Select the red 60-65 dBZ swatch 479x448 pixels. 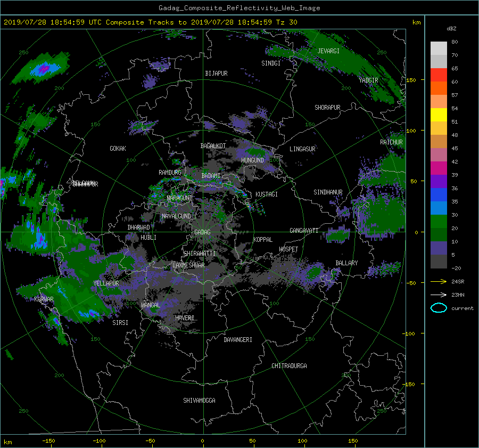point(439,75)
